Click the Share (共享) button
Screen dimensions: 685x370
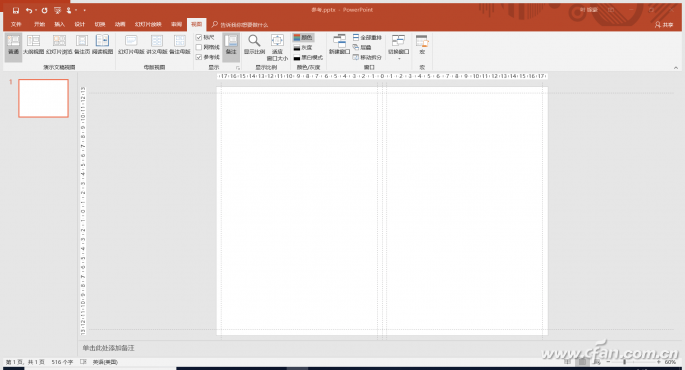point(664,25)
